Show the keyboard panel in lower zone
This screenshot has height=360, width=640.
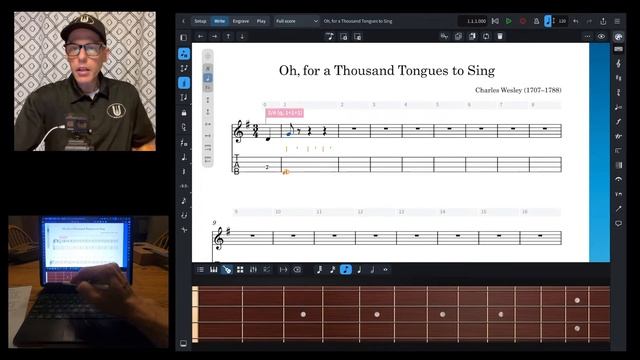click(213, 269)
